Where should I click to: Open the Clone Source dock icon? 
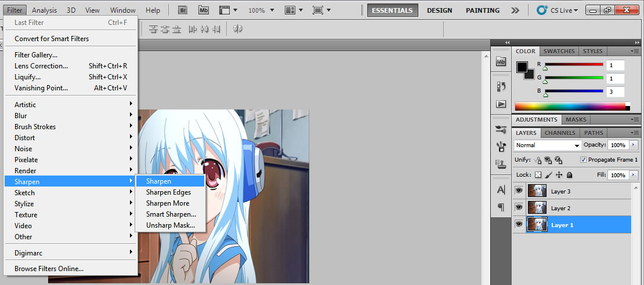[501, 163]
